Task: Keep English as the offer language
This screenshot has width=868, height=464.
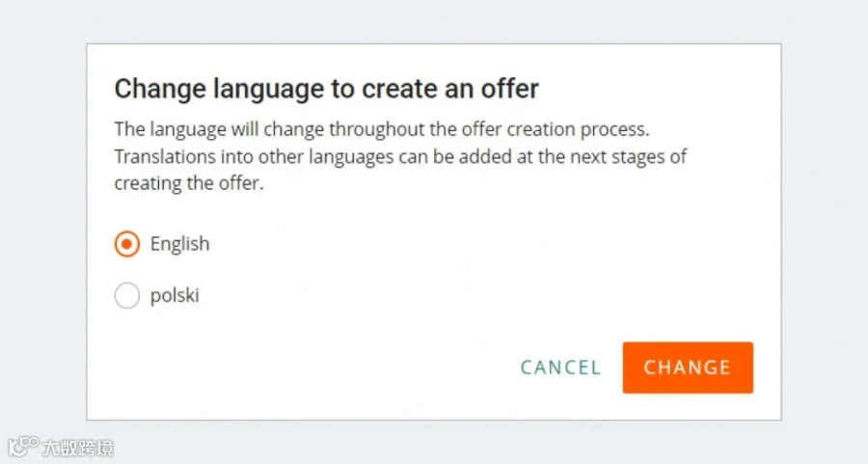Action: 126,244
